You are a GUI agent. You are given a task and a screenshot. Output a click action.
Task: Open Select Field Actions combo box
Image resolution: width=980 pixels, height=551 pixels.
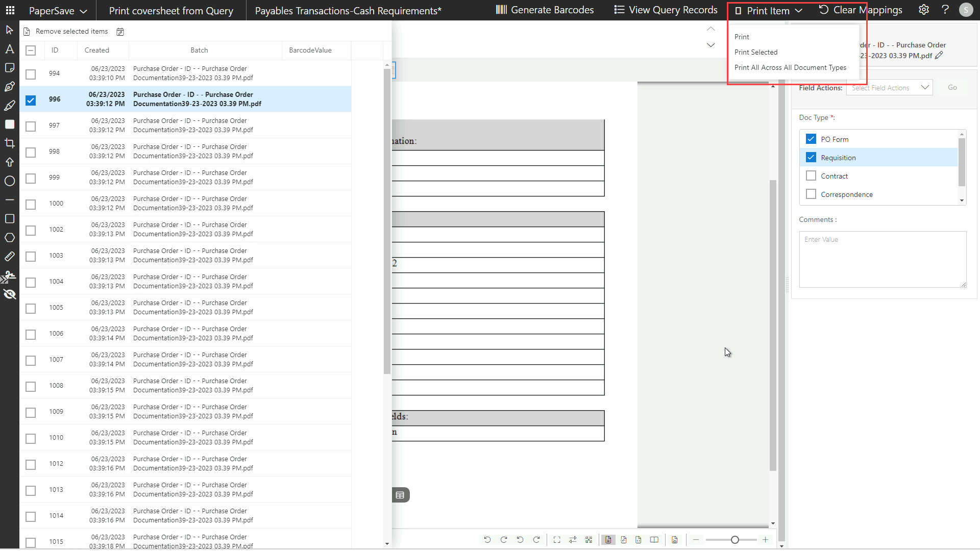[x=889, y=88]
